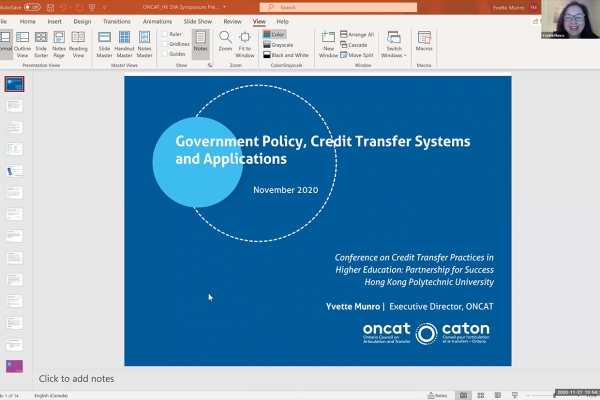
Task: Open Notes Master view
Action: [x=144, y=44]
